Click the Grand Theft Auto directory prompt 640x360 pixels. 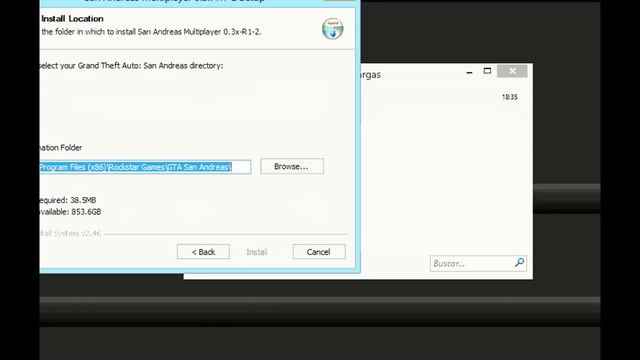(x=131, y=66)
